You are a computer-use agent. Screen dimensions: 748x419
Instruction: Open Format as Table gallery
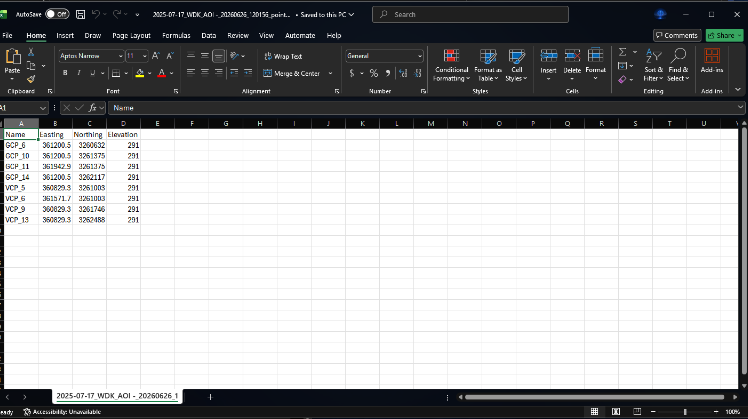point(488,65)
